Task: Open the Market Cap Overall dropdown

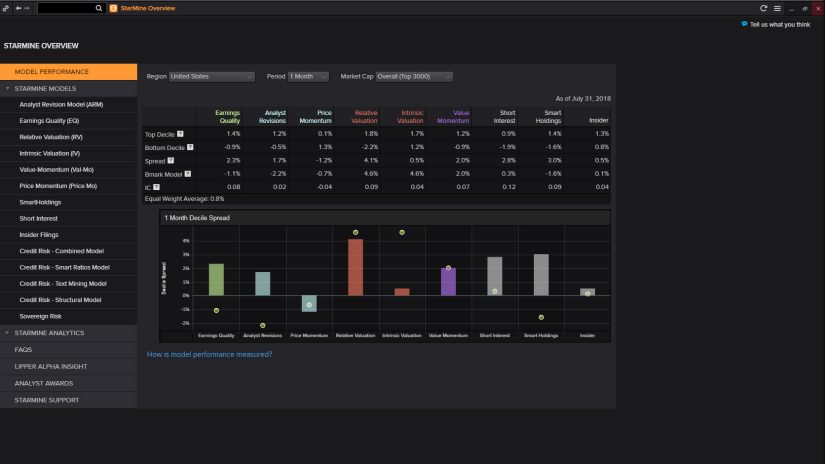Action: (414, 77)
